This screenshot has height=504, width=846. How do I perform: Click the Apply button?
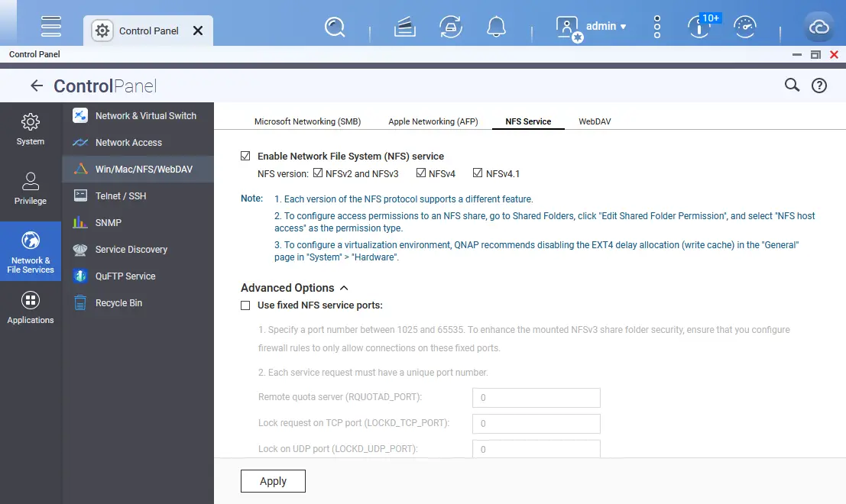coord(273,481)
